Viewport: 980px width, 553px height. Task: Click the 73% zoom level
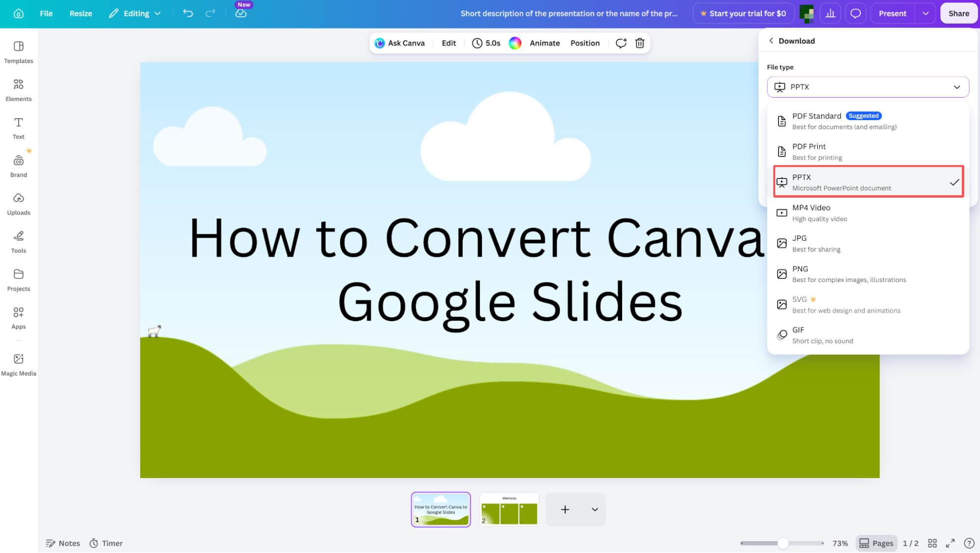coord(840,543)
